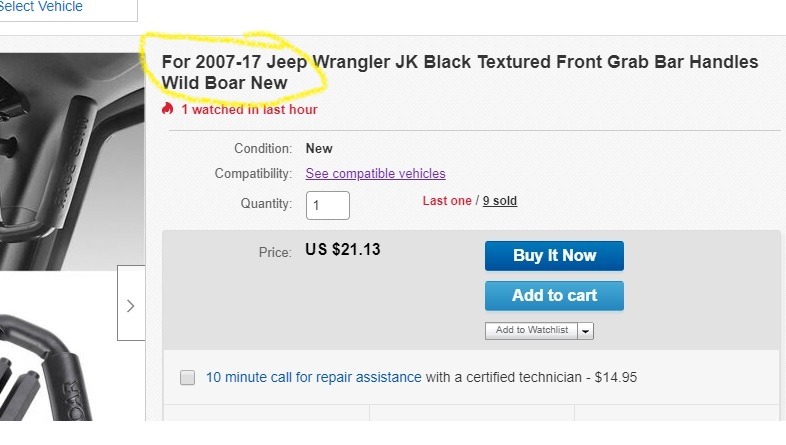Click the Jeep Wrangler grab bar listing title
Viewport: 786px width, 445px height.
(x=460, y=72)
